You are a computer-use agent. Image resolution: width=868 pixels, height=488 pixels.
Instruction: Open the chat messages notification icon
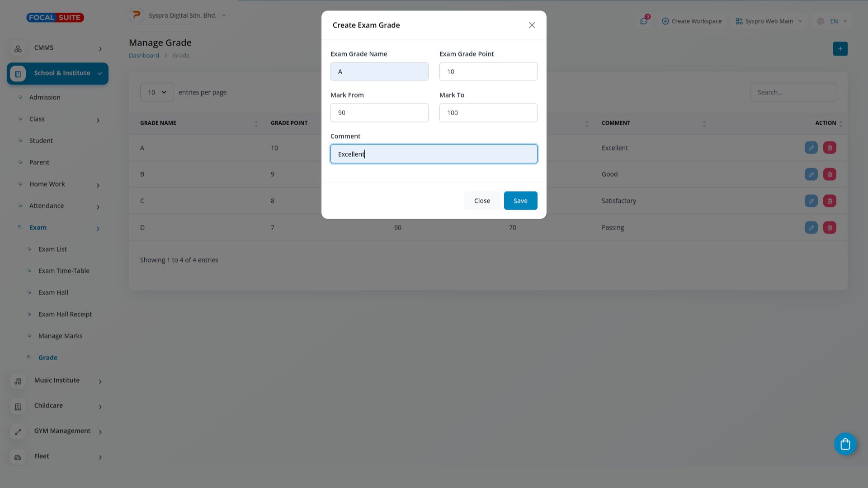(644, 21)
